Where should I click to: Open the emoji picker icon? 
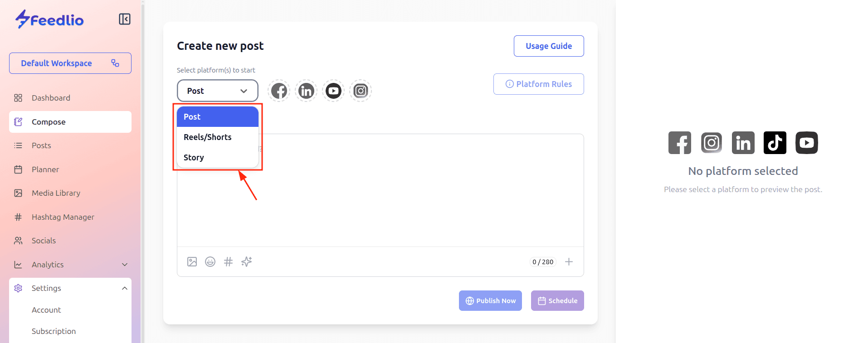210,262
